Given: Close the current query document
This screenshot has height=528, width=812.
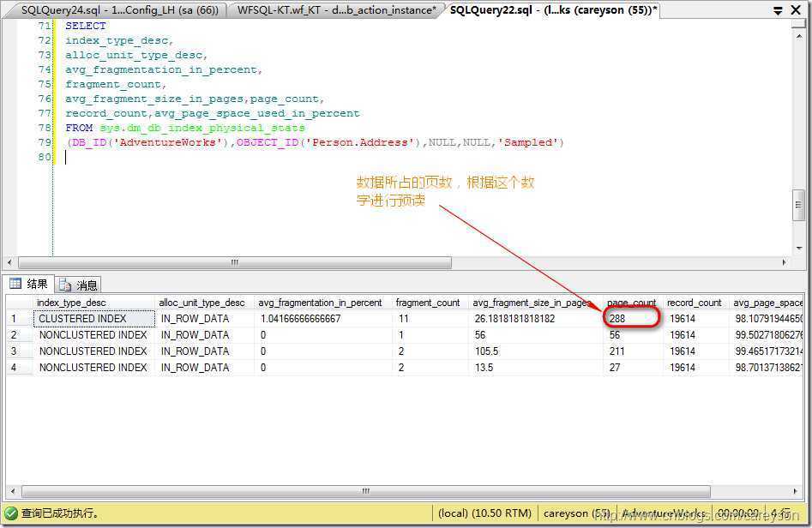Looking at the screenshot, I should coord(796,9).
